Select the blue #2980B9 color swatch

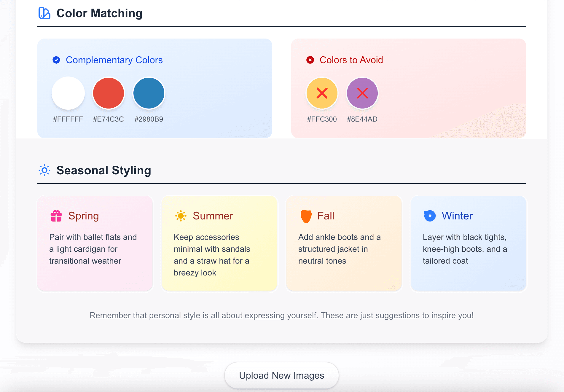pyautogui.click(x=149, y=93)
